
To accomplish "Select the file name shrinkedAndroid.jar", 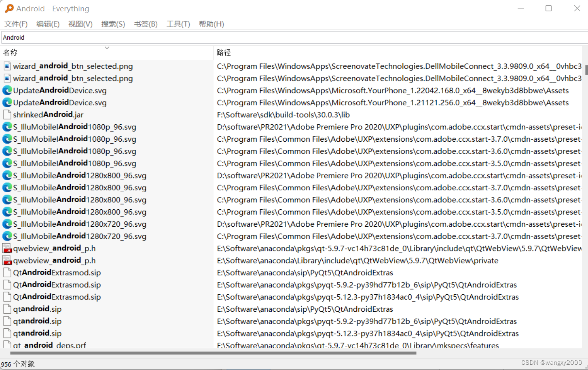I will (x=48, y=115).
